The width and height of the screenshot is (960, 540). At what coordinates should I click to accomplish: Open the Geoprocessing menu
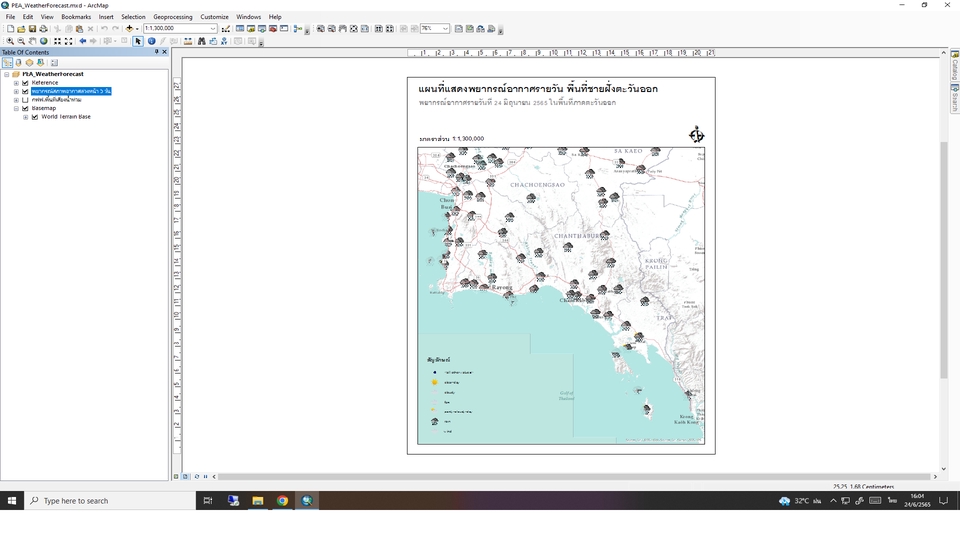coord(173,17)
